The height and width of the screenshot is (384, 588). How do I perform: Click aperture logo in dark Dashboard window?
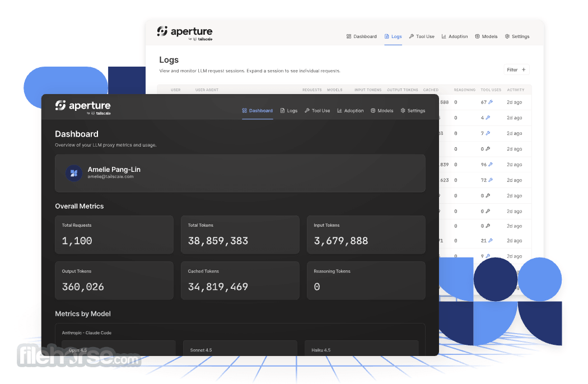coord(83,107)
